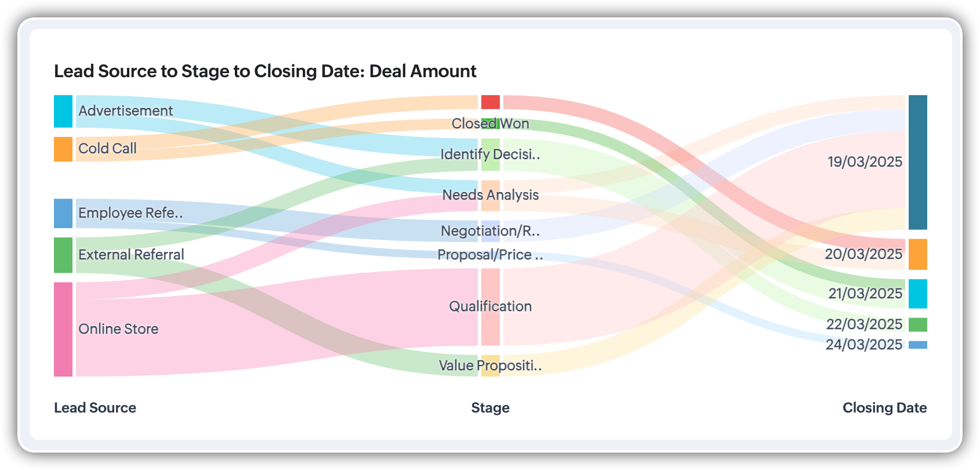
Task: Select the Qualification stage label
Action: (490, 306)
